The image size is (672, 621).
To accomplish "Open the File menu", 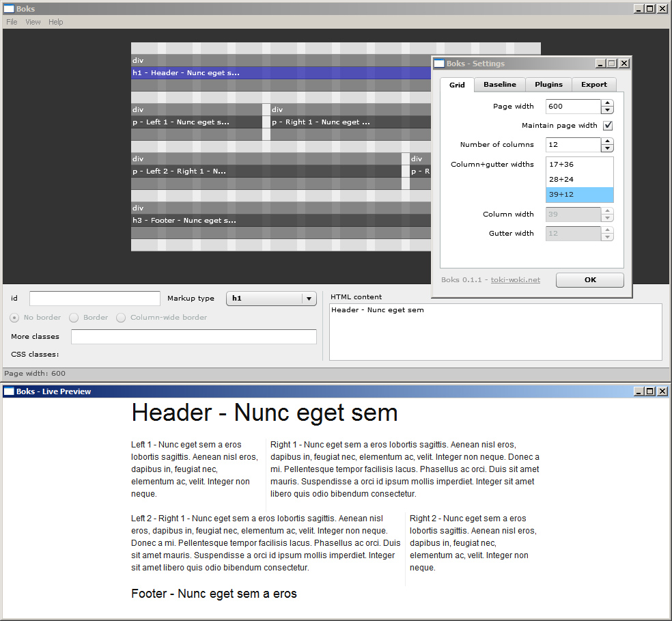I will click(x=12, y=22).
